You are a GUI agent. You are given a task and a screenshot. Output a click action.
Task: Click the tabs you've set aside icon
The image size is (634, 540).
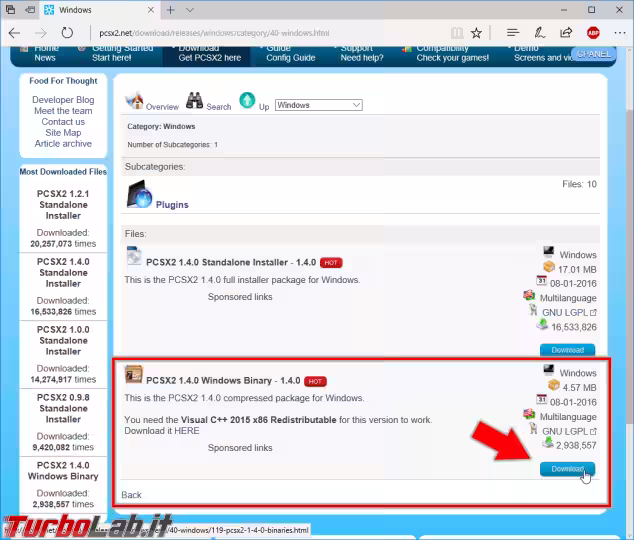[10, 10]
